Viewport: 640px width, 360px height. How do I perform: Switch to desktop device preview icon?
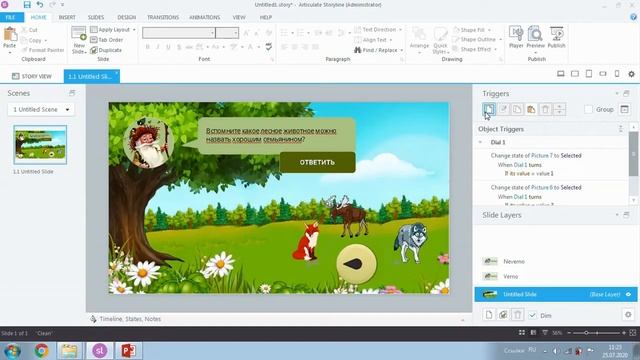pos(561,74)
